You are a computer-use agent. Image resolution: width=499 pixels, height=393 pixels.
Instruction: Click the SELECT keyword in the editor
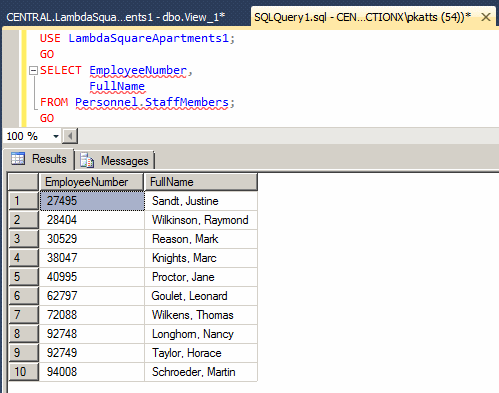[x=61, y=70]
